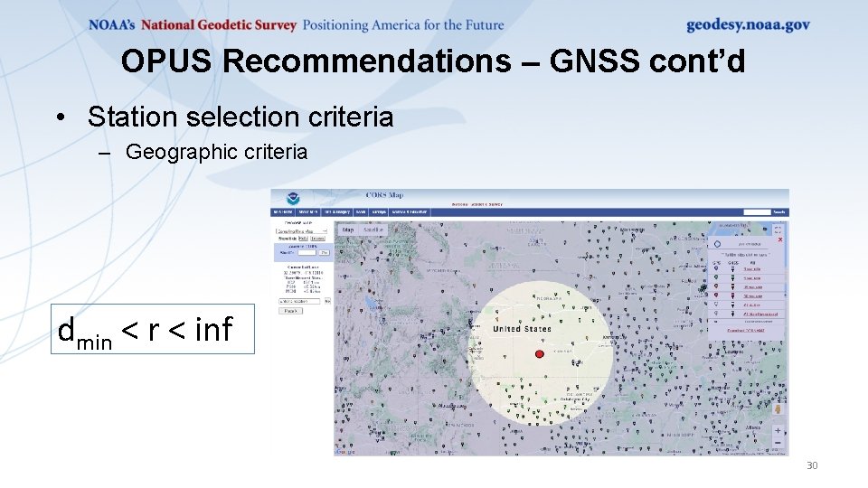The image size is (868, 488).
Task: Click the geodesy.noaa.gov header text
Action: [x=748, y=25]
